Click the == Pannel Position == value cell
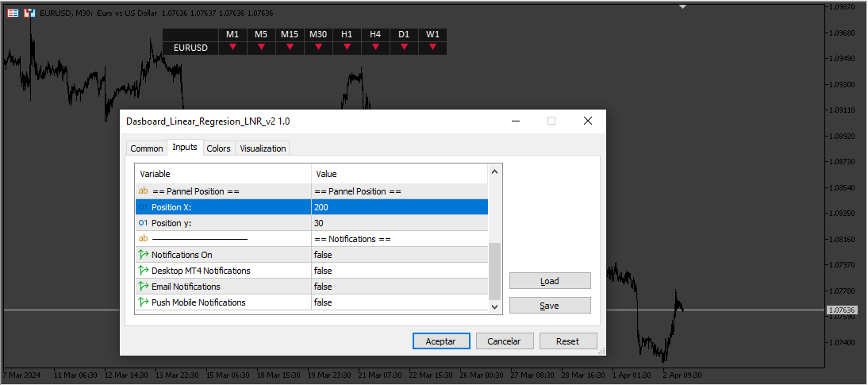This screenshot has width=868, height=385. click(x=399, y=191)
